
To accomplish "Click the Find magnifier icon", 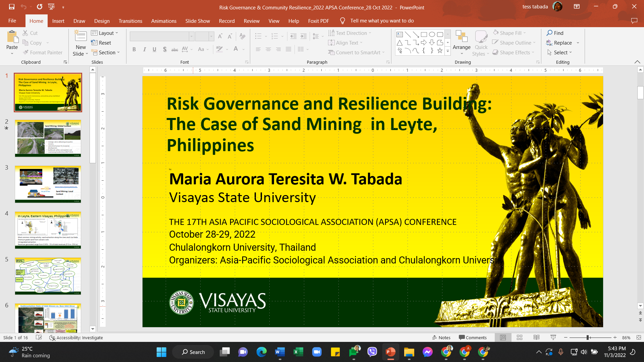I will click(x=549, y=33).
